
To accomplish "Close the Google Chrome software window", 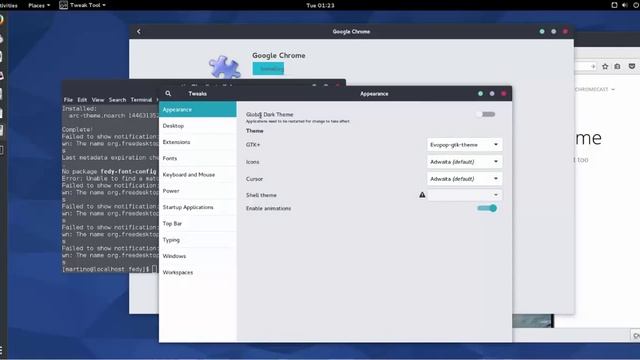I will [x=565, y=31].
